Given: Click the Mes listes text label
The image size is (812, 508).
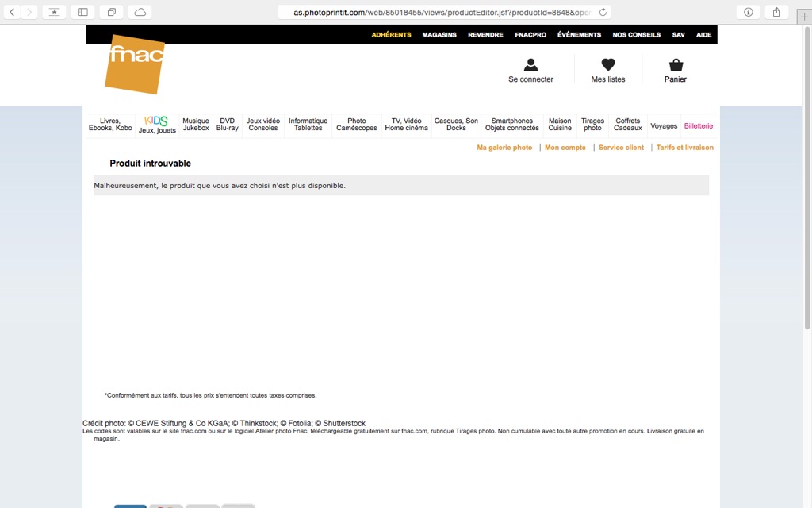Looking at the screenshot, I should tap(608, 79).
